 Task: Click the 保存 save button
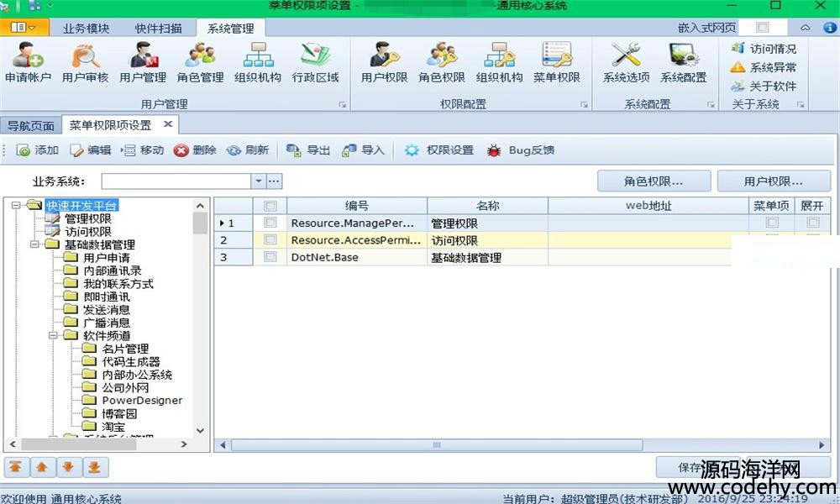click(698, 468)
